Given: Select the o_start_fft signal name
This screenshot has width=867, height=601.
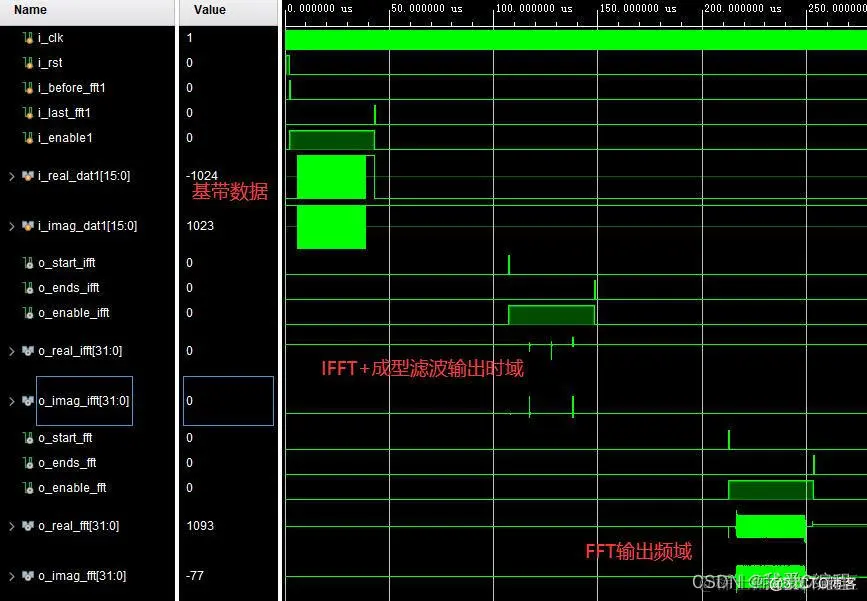Looking at the screenshot, I should coord(65,437).
